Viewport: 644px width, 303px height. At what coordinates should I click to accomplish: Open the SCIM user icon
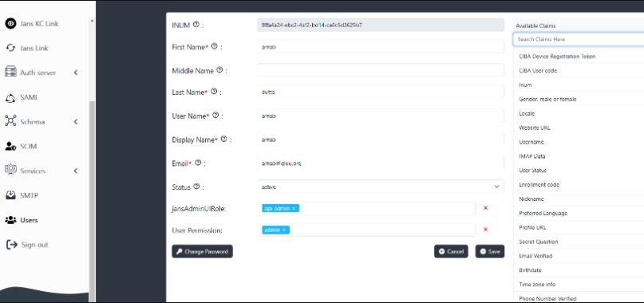click(10, 146)
